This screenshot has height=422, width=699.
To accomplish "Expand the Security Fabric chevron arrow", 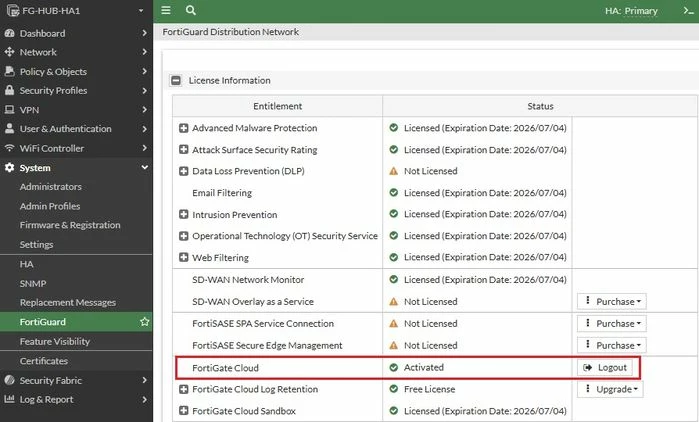I will [144, 380].
